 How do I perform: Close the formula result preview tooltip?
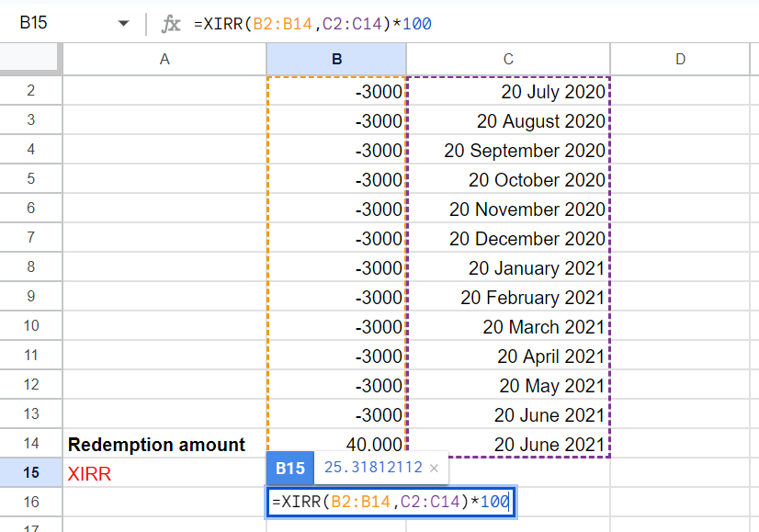click(436, 469)
